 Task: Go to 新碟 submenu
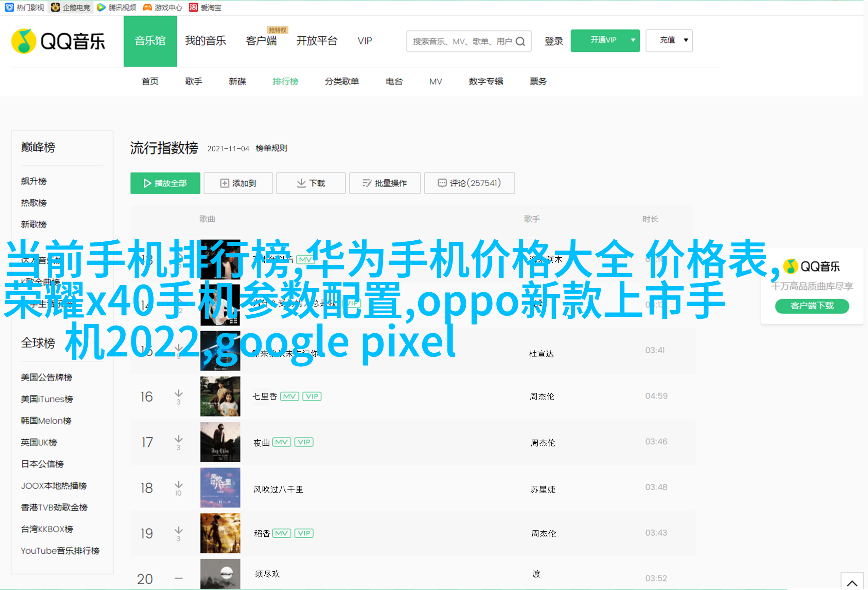click(237, 81)
